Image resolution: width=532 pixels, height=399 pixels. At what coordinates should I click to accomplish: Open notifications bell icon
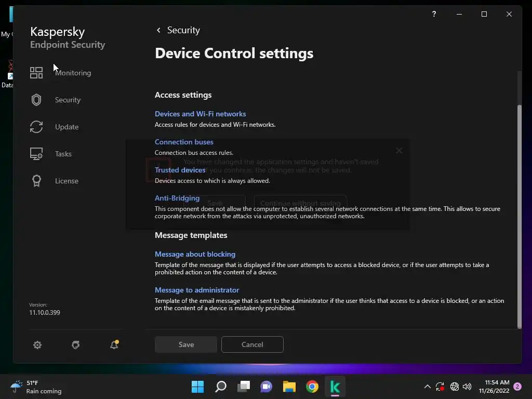[x=114, y=345]
